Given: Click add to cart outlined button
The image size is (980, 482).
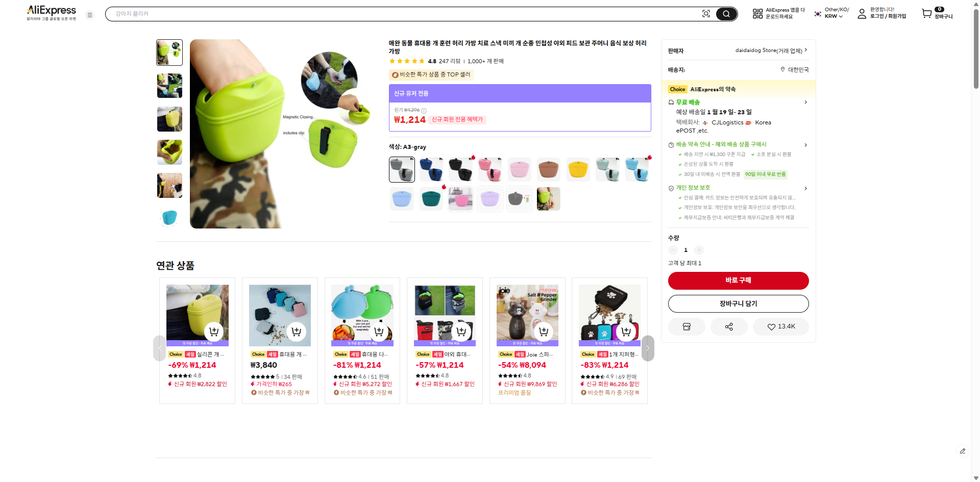Looking at the screenshot, I should (738, 303).
